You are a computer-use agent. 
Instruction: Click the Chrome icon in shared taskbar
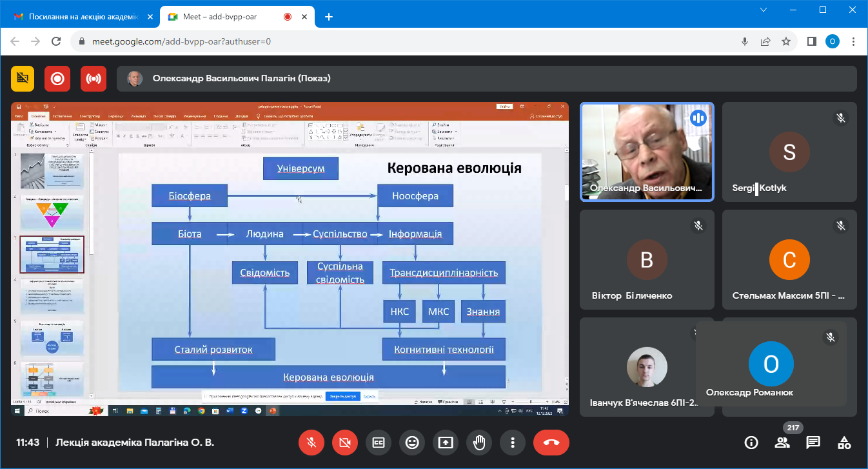tap(201, 410)
